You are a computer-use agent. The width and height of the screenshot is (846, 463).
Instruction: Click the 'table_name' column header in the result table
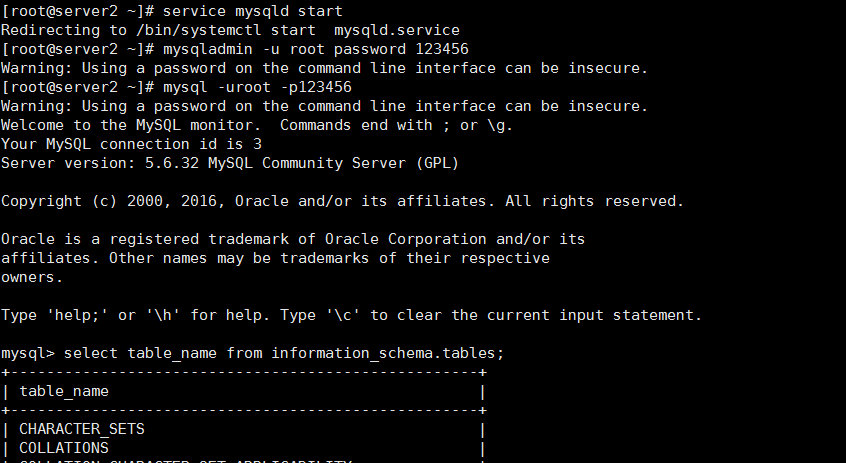click(64, 391)
